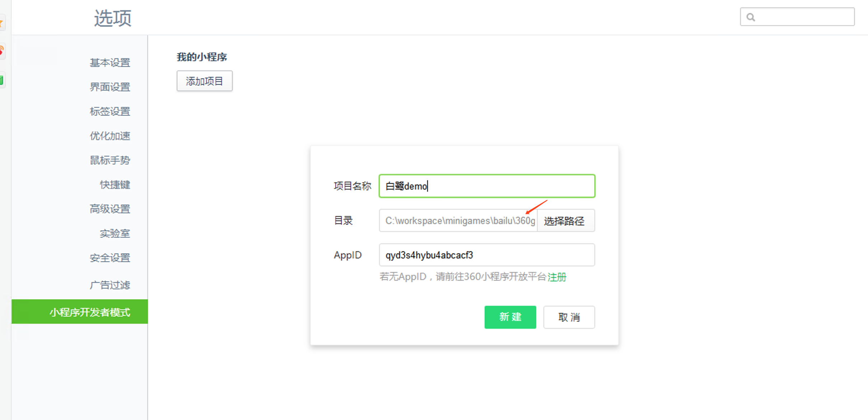Click the 取消 button
868x420 pixels.
click(x=569, y=317)
